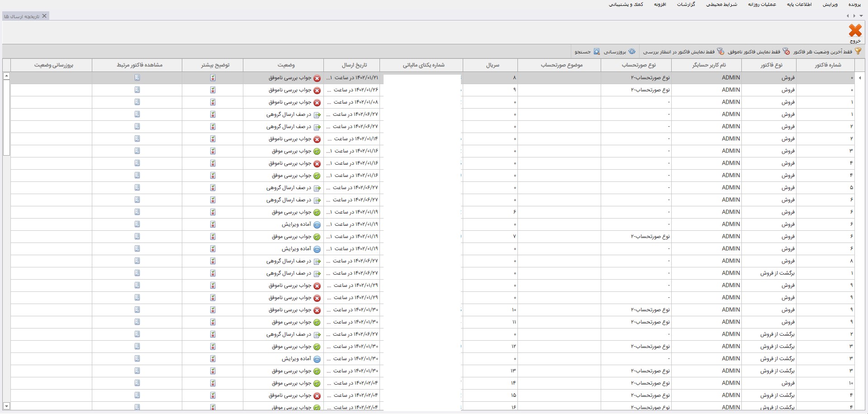The image size is (868, 414).
Task: Toggle فقط نمایش فاکتور در انتظار بررسی filter
Action: pyautogui.click(x=721, y=52)
